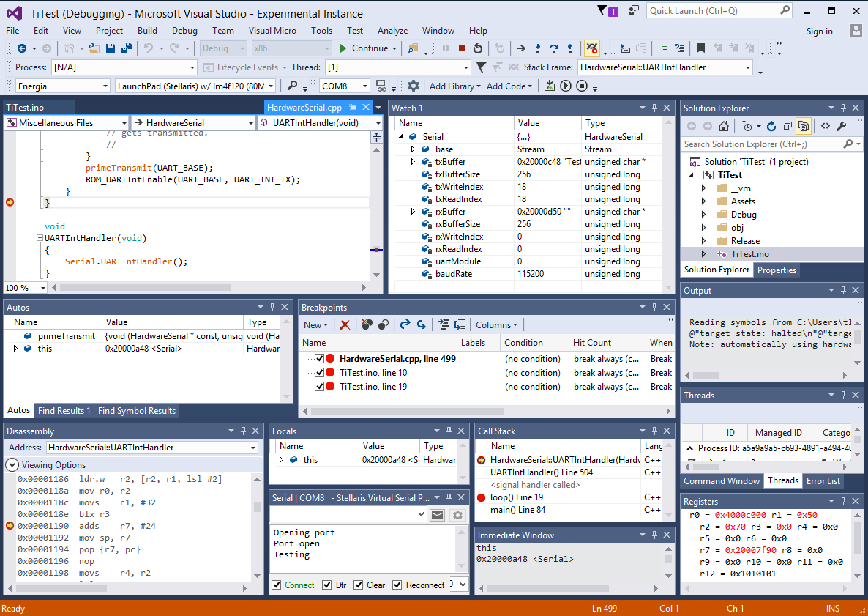This screenshot has height=616, width=868.
Task: Click Visual Micro settings gear icon
Action: [413, 86]
